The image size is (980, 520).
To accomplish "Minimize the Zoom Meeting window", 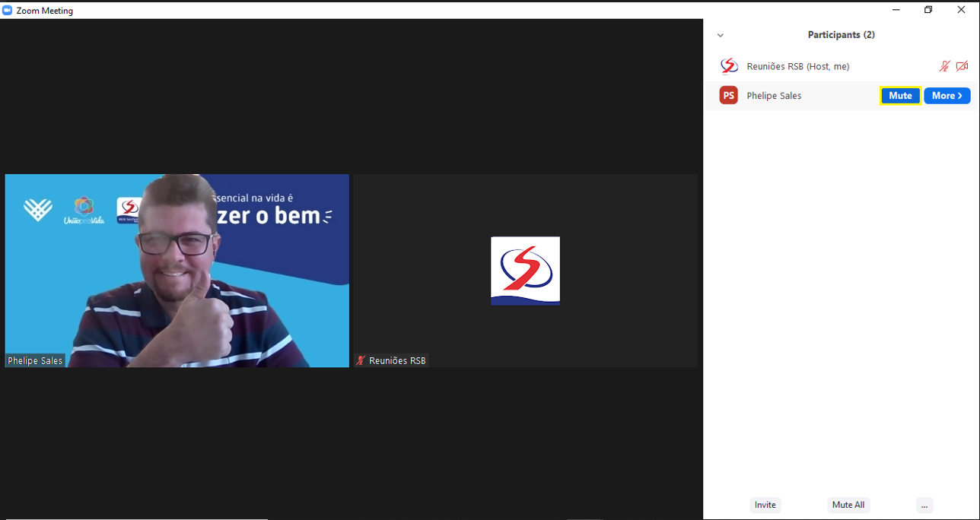I will click(x=896, y=10).
